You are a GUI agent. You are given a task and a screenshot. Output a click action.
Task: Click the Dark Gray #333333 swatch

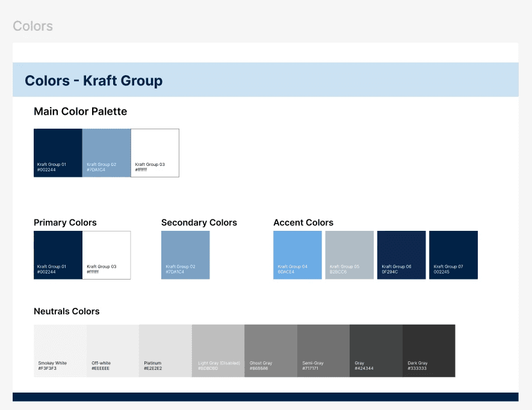429,350
